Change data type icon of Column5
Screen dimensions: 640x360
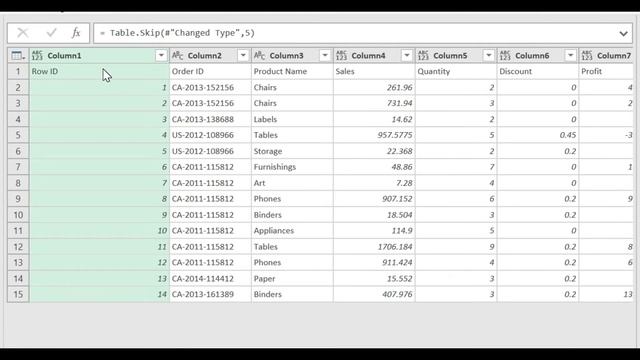coord(423,56)
